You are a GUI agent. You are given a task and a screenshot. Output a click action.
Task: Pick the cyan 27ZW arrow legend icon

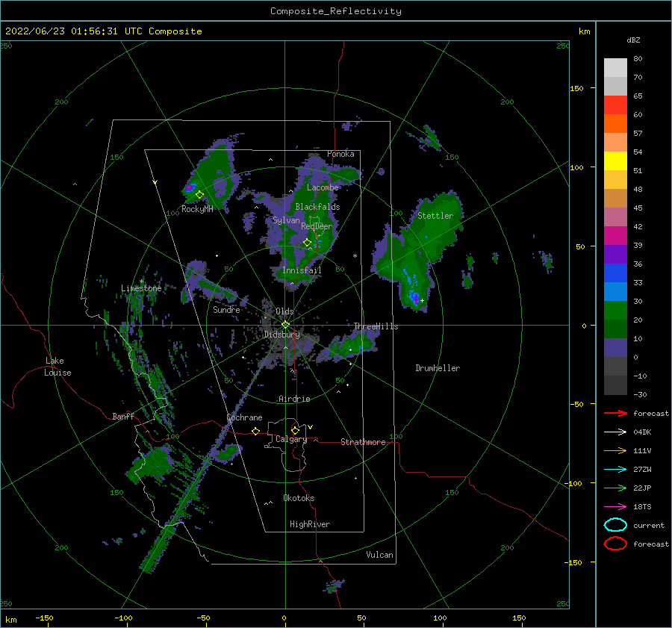point(615,470)
